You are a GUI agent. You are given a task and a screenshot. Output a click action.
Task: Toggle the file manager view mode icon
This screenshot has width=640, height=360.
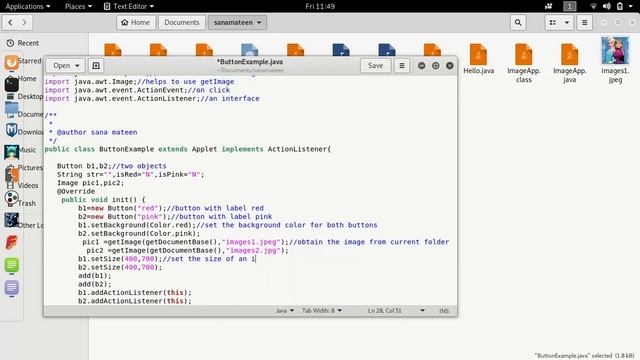553,22
